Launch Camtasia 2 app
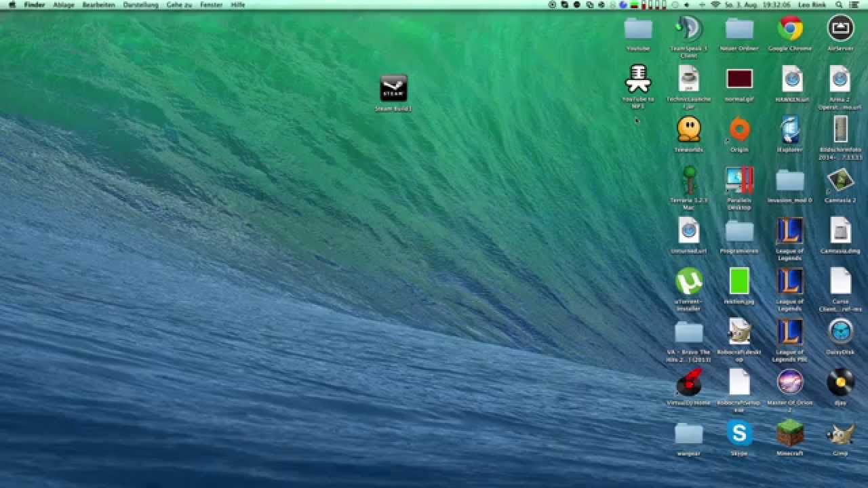This screenshot has width=868, height=488. pos(840,180)
